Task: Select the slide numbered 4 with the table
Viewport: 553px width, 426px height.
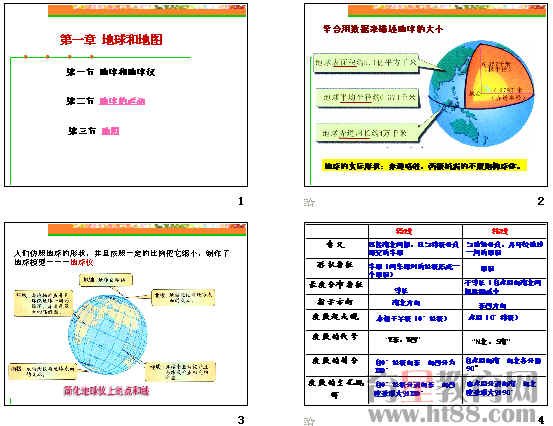Action: tap(426, 314)
